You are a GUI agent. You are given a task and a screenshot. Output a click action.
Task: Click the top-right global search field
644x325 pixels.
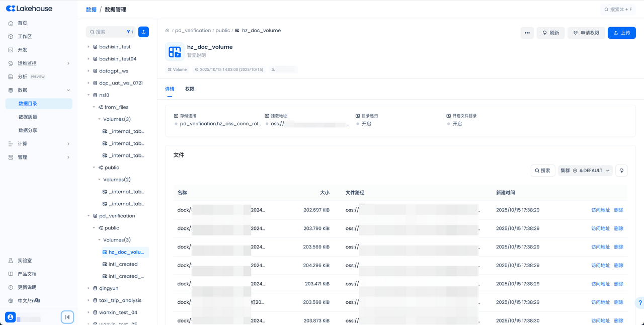pos(618,10)
